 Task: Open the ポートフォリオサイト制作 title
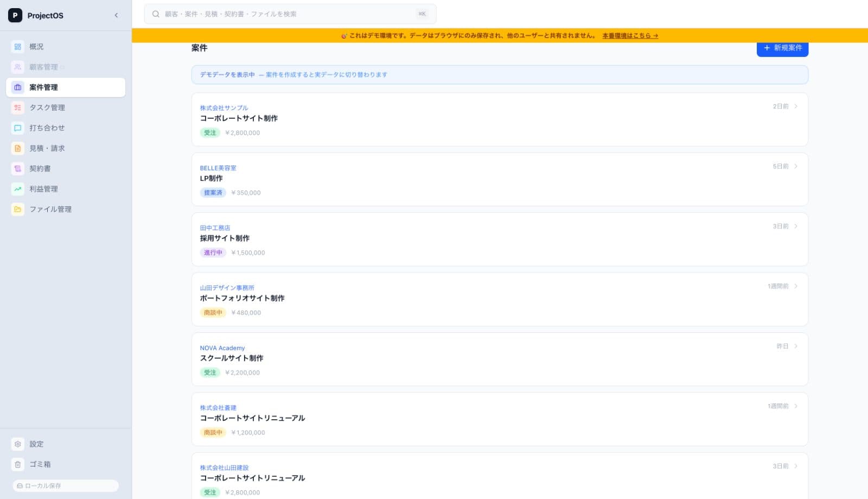tap(242, 298)
